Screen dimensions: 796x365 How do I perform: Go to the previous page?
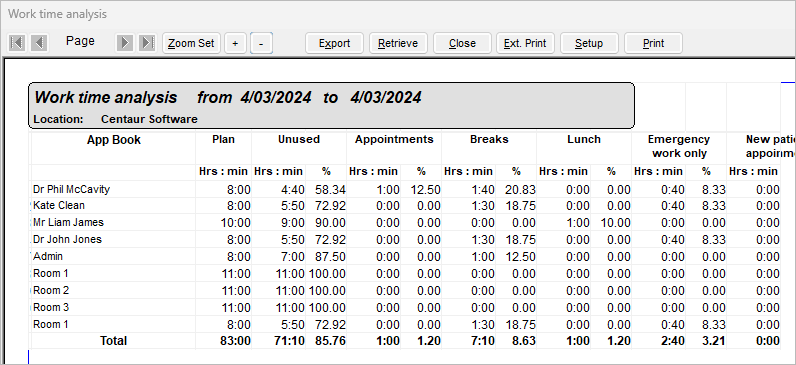pos(39,43)
